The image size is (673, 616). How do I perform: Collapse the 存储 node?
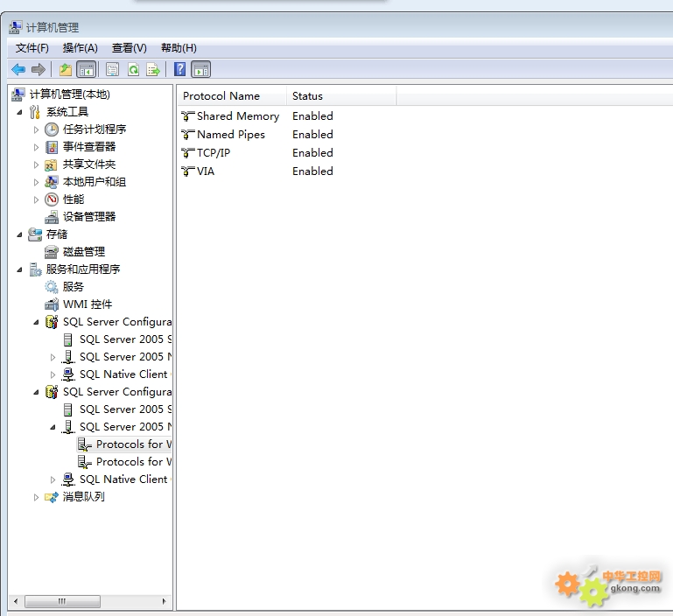pos(19,234)
